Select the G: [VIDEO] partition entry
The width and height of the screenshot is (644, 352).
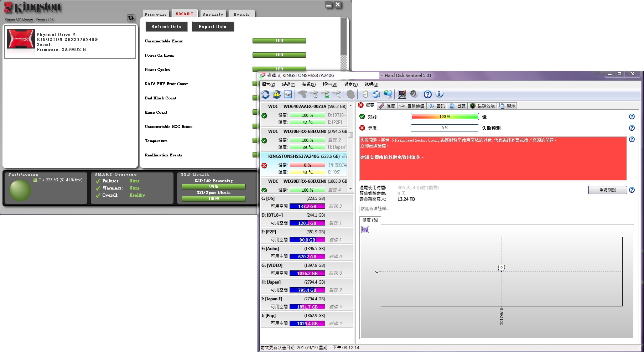307,269
